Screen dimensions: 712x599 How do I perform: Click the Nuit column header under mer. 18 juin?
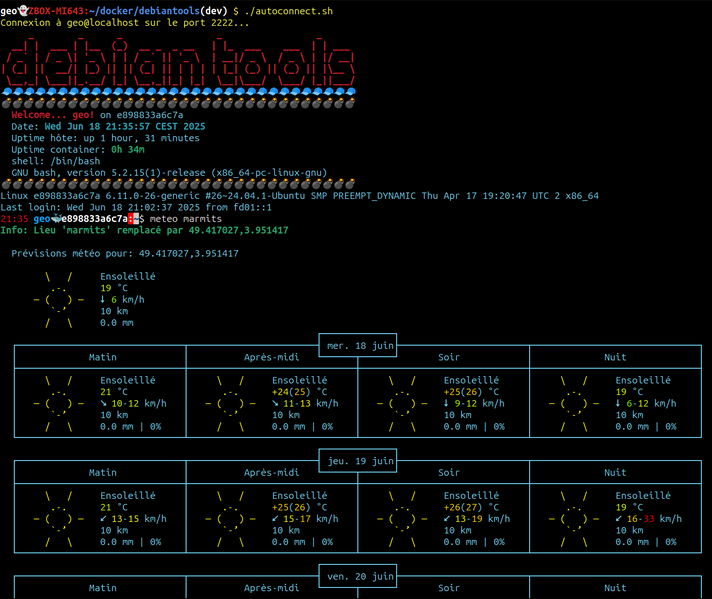click(615, 357)
